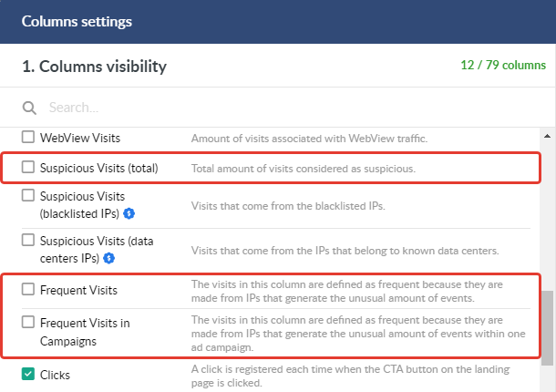Click the 12 / 79 columns counter

(503, 66)
